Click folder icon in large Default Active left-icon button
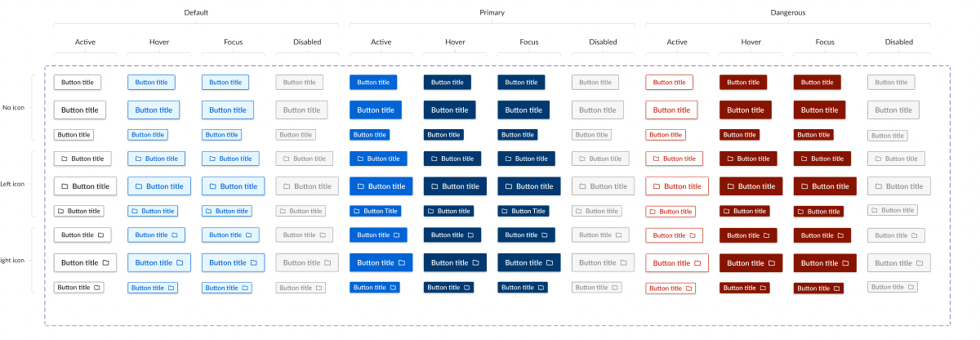This screenshot has width=980, height=340. pyautogui.click(x=65, y=186)
